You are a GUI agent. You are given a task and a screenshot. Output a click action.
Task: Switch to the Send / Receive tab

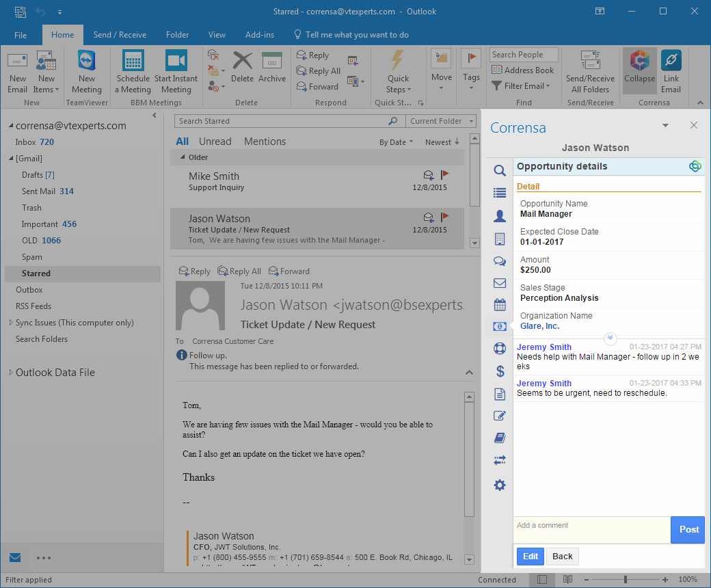120,35
